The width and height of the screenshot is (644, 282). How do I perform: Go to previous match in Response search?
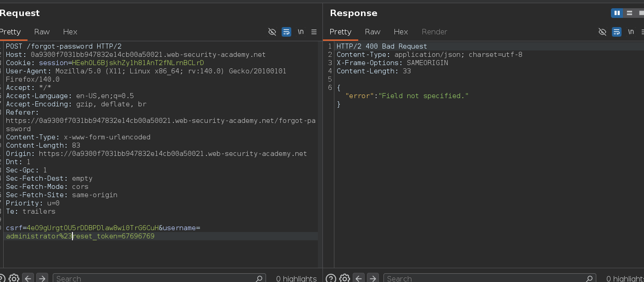click(359, 278)
